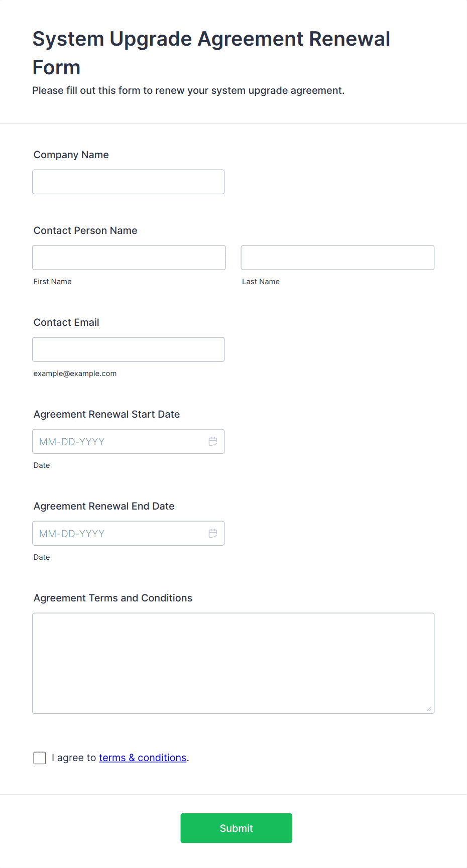Submit the renewal form
This screenshot has height=868, width=467.
pyautogui.click(x=237, y=828)
